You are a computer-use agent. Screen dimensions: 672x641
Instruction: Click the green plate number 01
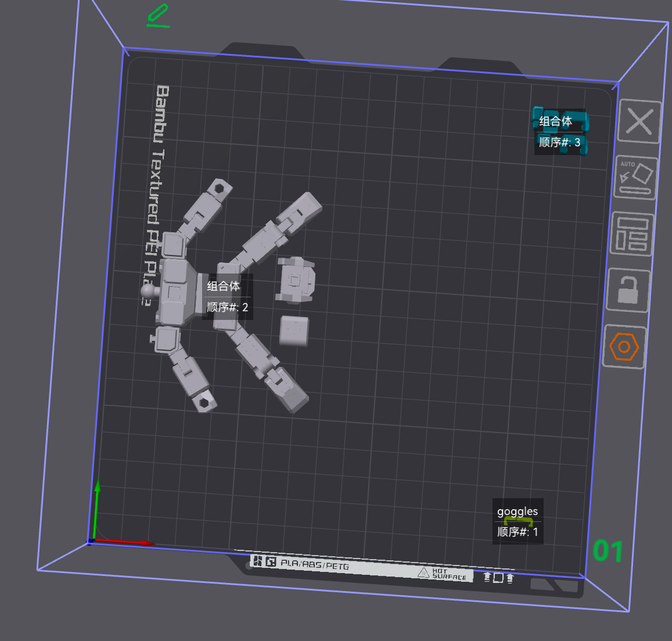[x=608, y=550]
